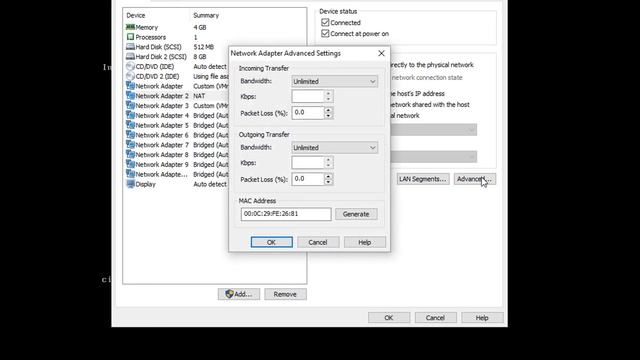Click the Advanced button in settings window
The image size is (640, 360).
point(475,179)
